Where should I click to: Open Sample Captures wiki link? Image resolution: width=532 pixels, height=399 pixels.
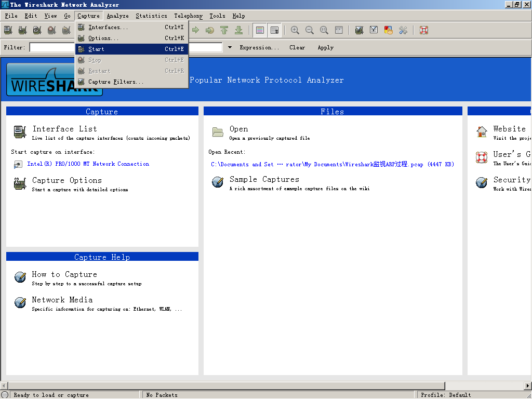pos(264,179)
